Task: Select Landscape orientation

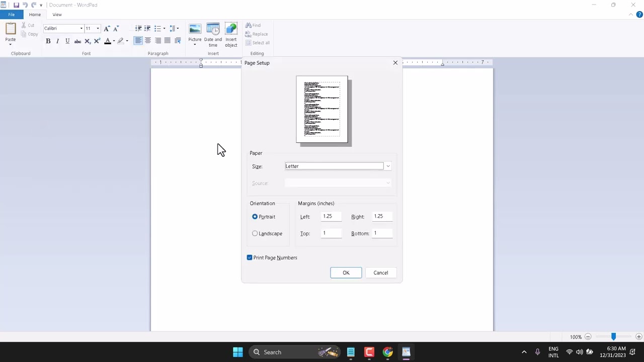Action: [x=255, y=233]
